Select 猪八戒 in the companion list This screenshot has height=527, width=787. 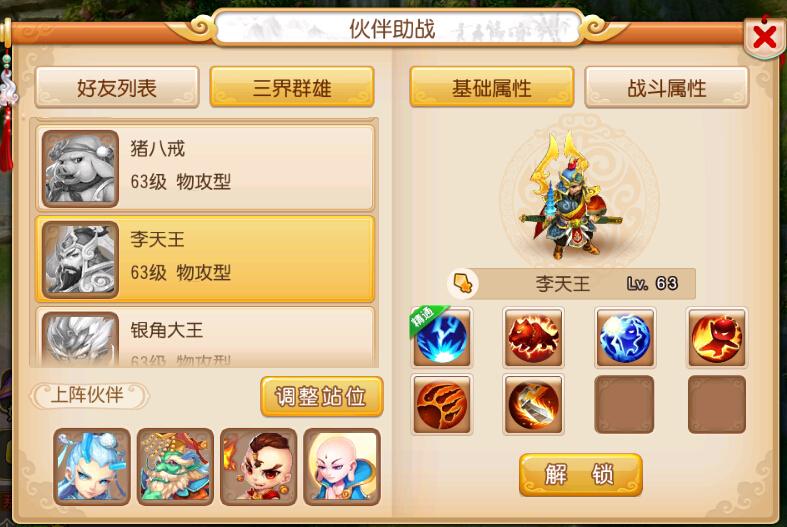(205, 168)
